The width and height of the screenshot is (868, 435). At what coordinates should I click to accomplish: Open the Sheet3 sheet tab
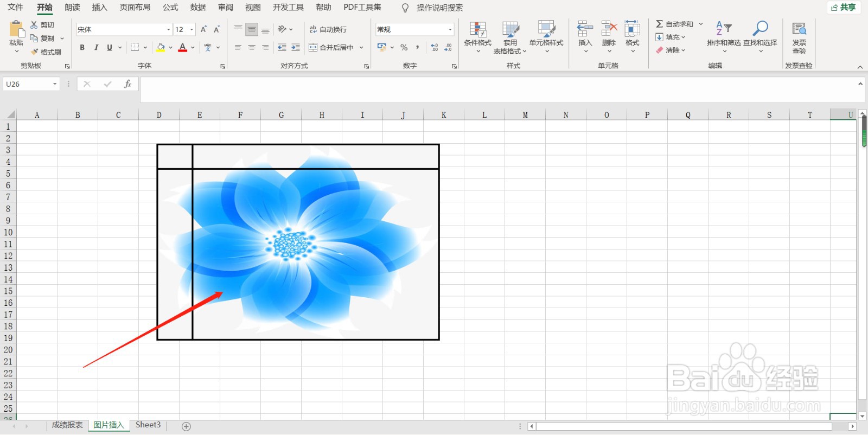click(148, 425)
